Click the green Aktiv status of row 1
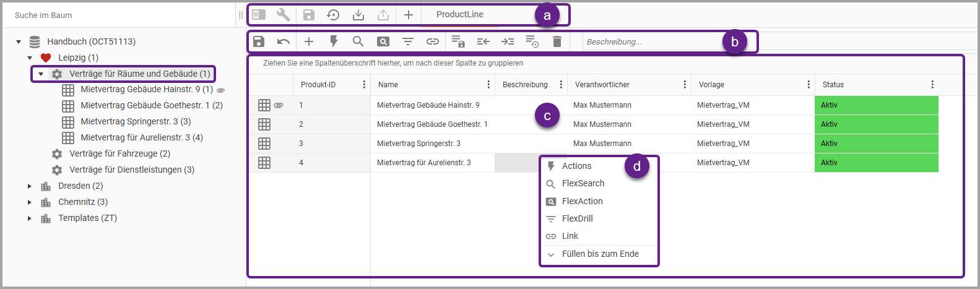This screenshot has width=980, height=289. pyautogui.click(x=876, y=105)
